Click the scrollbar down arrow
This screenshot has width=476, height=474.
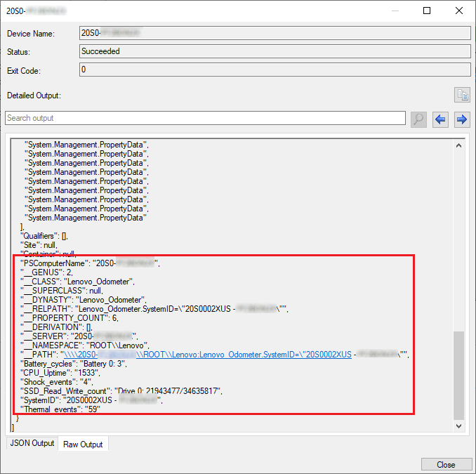click(x=458, y=426)
